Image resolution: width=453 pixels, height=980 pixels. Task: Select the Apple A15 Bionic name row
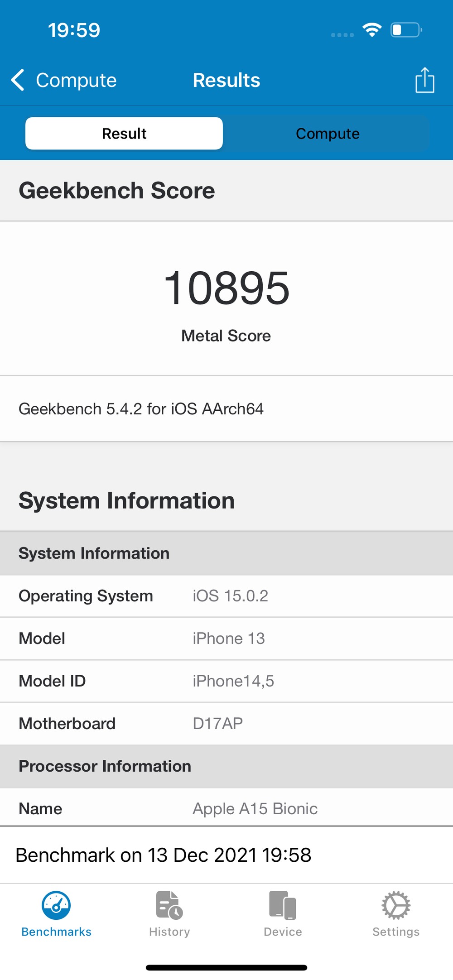[226, 809]
